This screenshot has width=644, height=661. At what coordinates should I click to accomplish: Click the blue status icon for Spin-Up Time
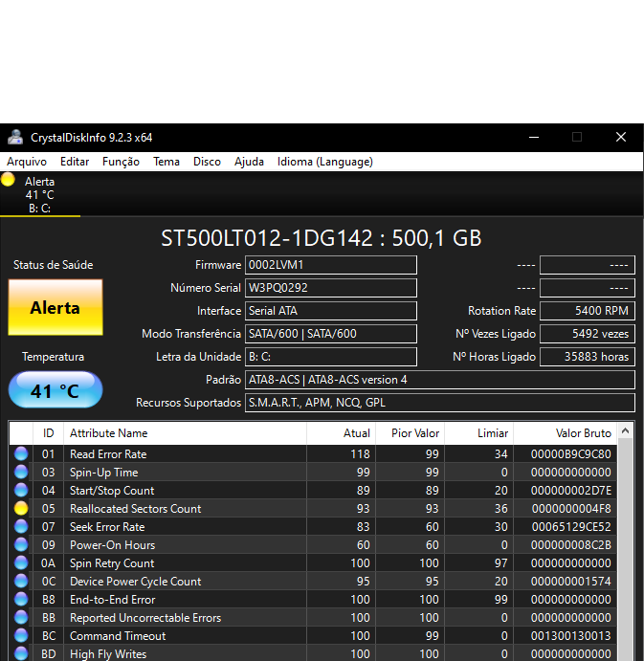pos(21,472)
